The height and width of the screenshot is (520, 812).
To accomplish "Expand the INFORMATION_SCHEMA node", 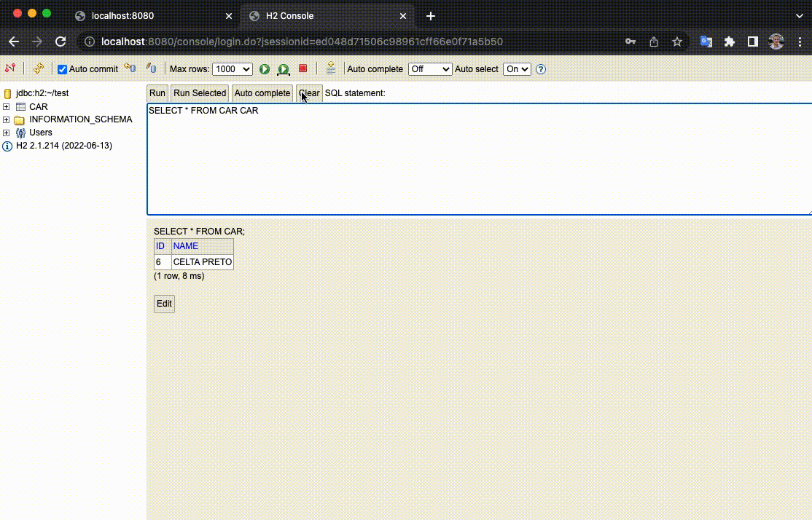I will coord(7,119).
